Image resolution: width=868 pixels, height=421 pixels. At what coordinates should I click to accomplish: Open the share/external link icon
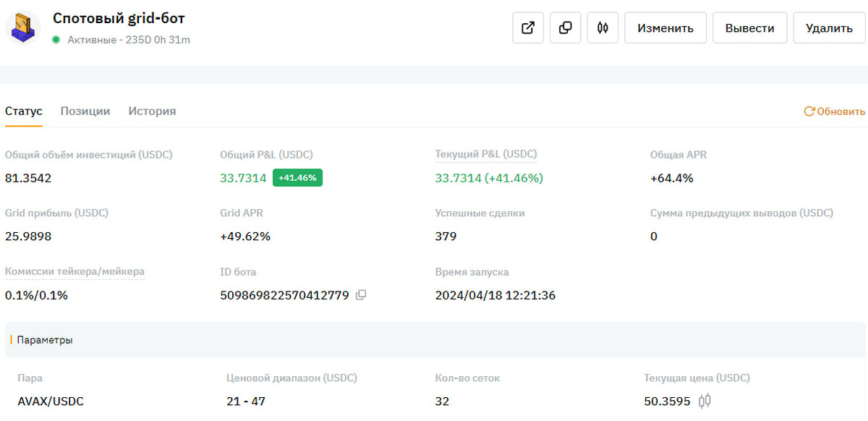point(528,28)
